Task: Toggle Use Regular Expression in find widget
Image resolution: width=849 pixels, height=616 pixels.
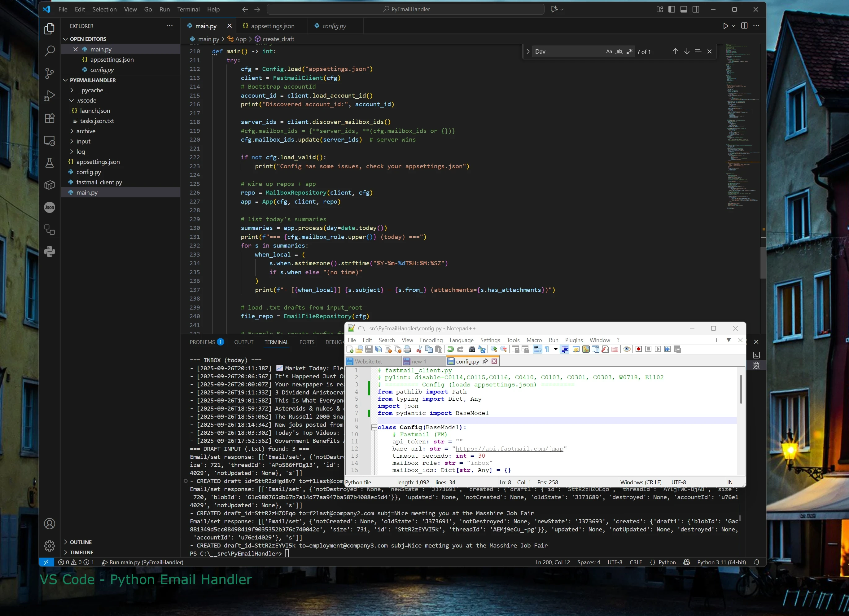Action: (630, 52)
